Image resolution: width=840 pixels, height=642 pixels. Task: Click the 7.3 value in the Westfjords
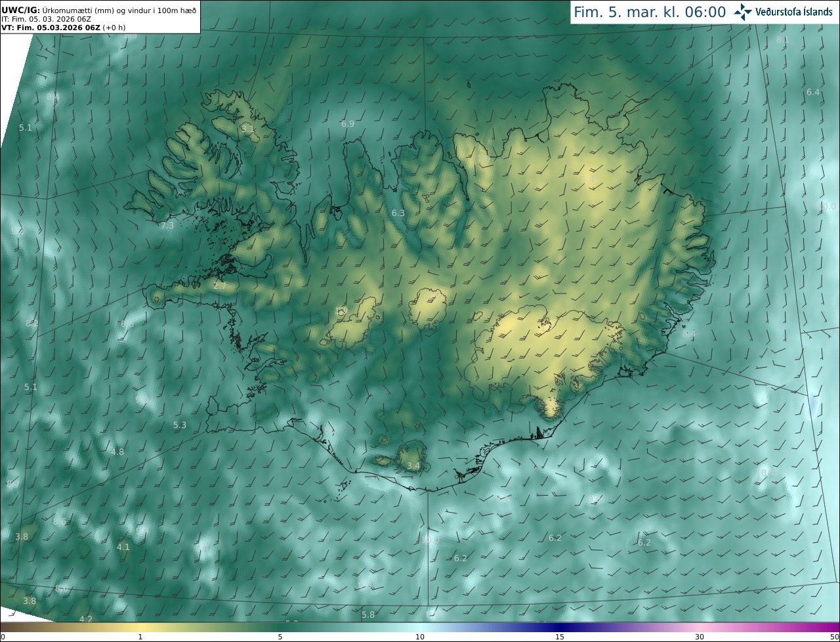[167, 225]
